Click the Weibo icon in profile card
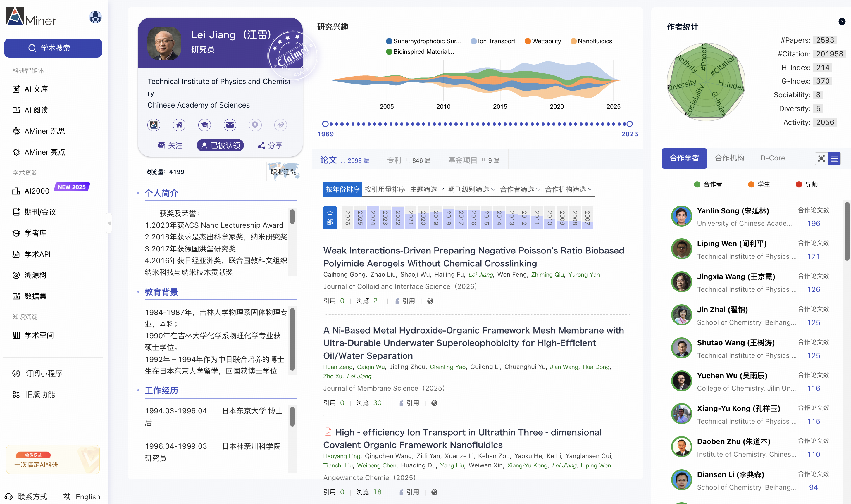 [x=280, y=125]
